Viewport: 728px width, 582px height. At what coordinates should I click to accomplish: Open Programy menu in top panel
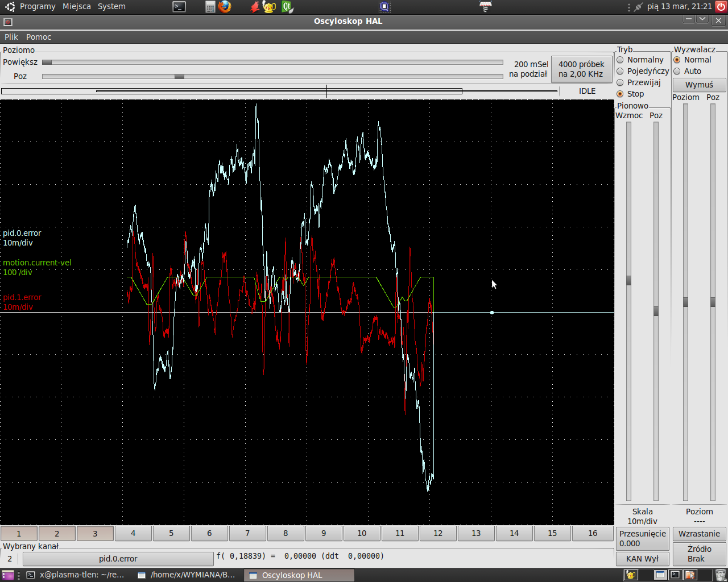(x=38, y=7)
